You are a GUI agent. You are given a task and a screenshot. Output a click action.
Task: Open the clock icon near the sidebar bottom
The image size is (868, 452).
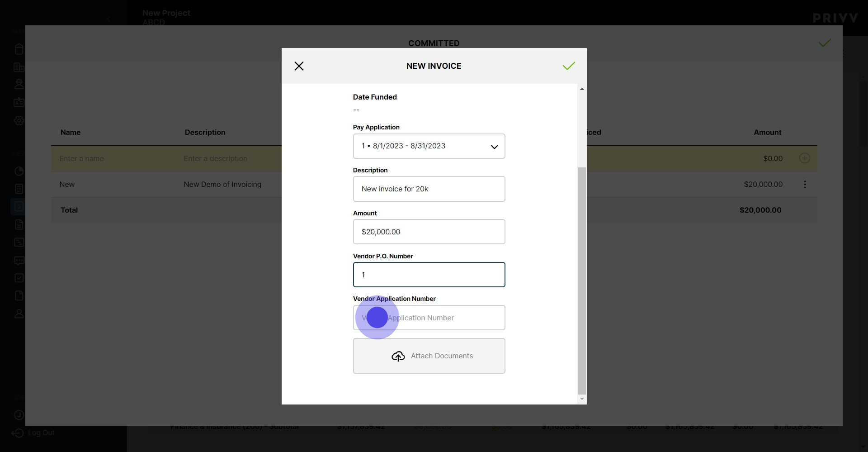pyautogui.click(x=19, y=415)
